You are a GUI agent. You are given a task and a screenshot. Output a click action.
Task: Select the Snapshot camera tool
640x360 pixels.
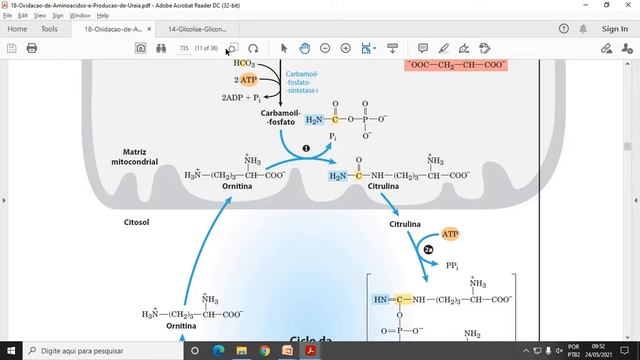click(140, 48)
